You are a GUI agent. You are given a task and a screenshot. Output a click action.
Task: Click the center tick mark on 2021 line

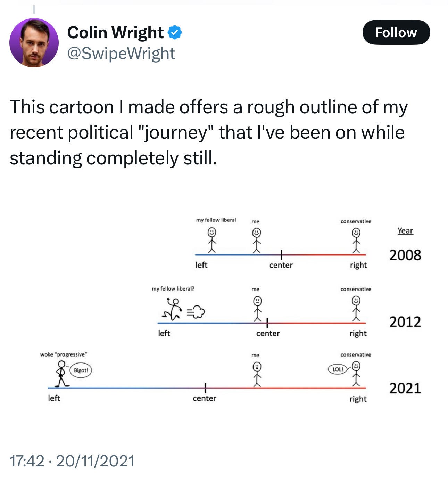point(205,387)
